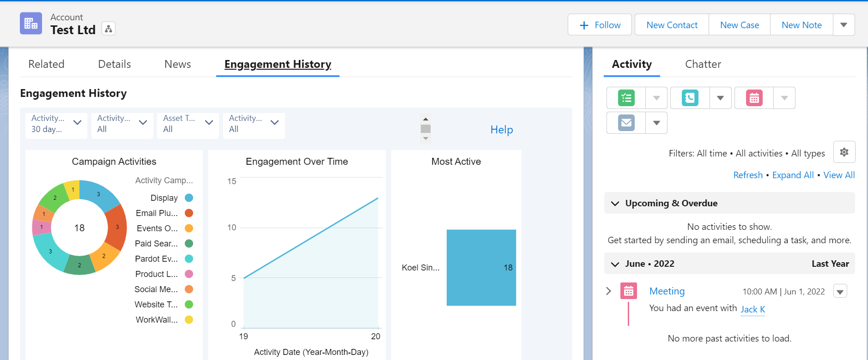Screen dimensions: 868x360
Task: Click Koel Sin... bar showing 18
Action: 481,268
